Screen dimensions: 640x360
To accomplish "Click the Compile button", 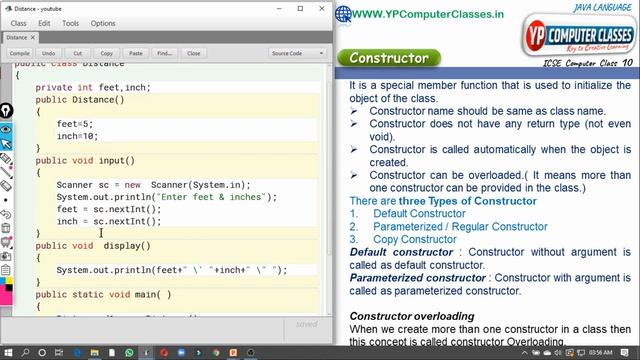I will point(19,53).
